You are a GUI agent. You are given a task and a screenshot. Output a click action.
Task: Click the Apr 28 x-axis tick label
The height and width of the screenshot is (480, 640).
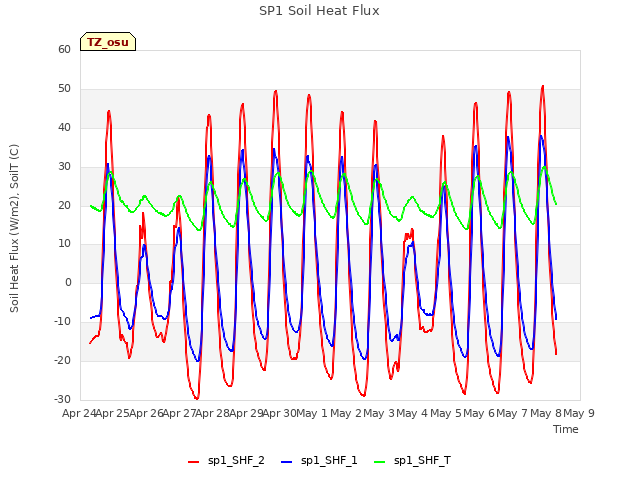[x=212, y=413]
